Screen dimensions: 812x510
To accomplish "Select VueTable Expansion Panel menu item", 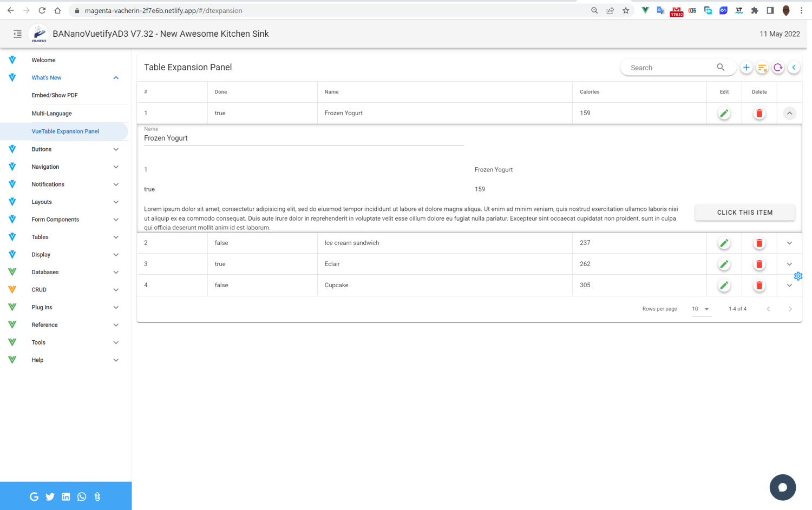I will point(64,131).
